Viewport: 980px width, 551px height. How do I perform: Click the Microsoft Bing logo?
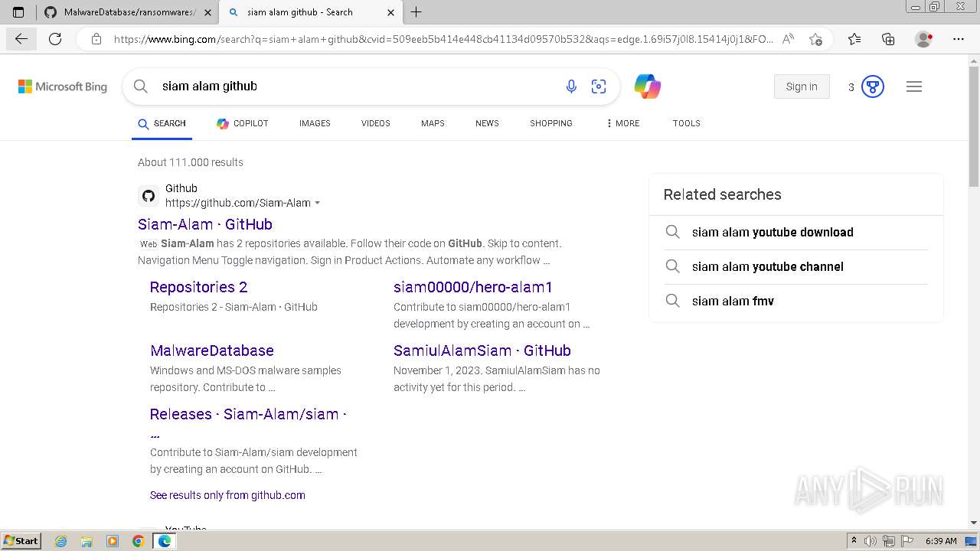click(63, 86)
